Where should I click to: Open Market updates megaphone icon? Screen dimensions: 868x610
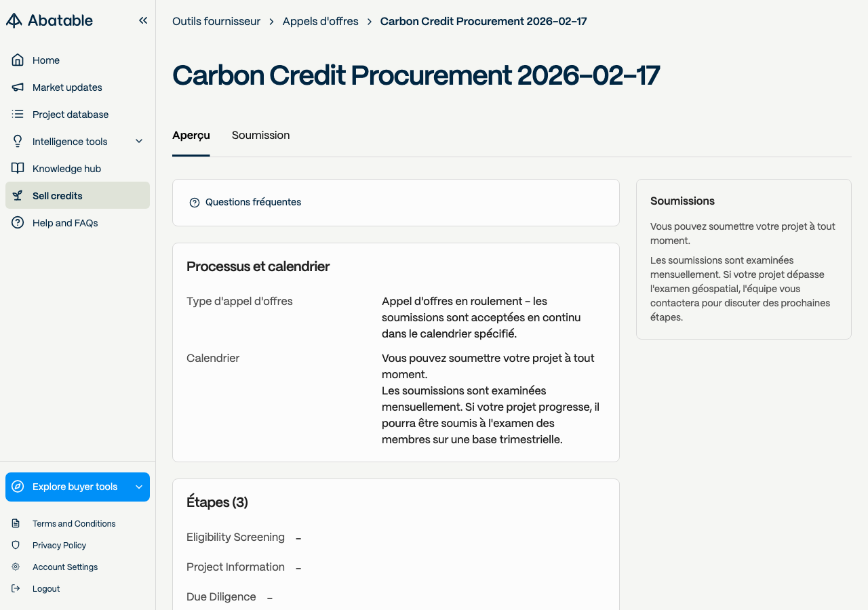point(18,87)
